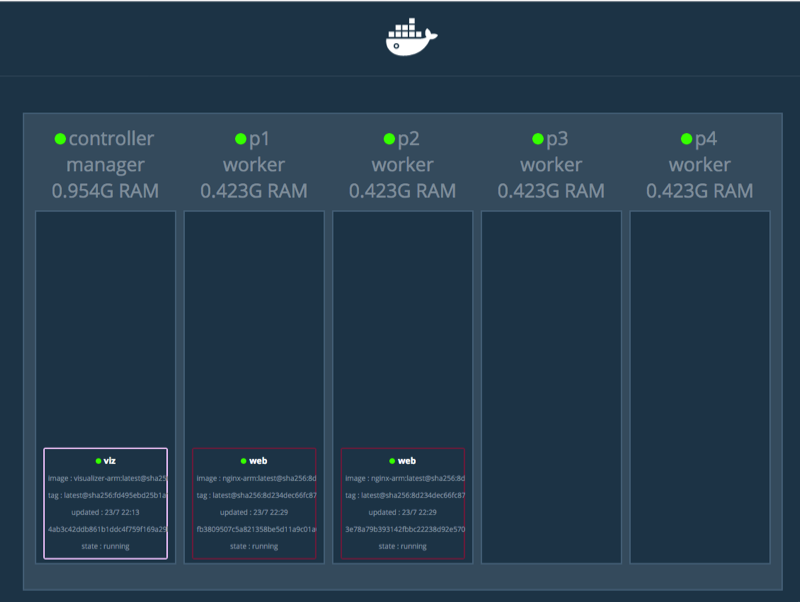Click the container ID starting with 3e78a79b

(403, 529)
